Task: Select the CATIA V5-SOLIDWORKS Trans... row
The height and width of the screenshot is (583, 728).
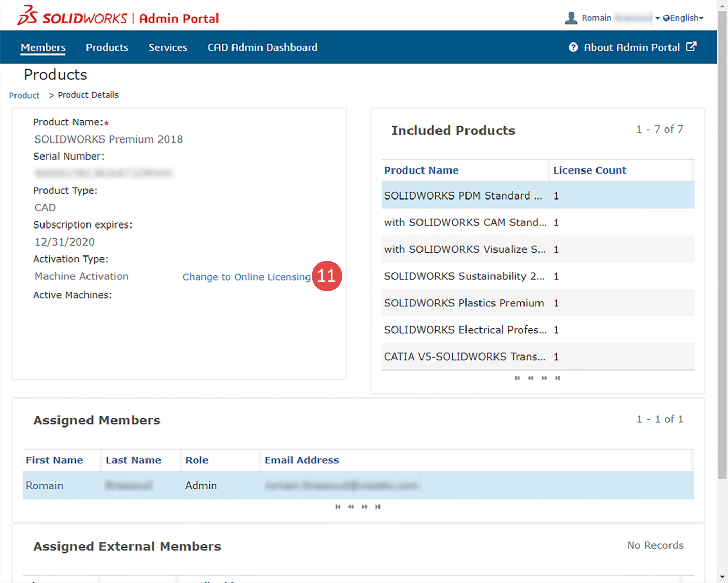Action: click(x=538, y=357)
